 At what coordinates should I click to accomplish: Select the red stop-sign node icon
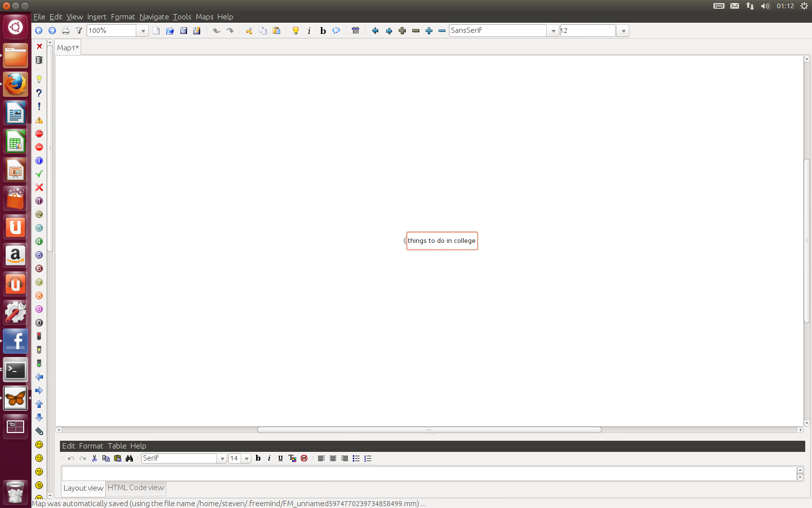(39, 134)
